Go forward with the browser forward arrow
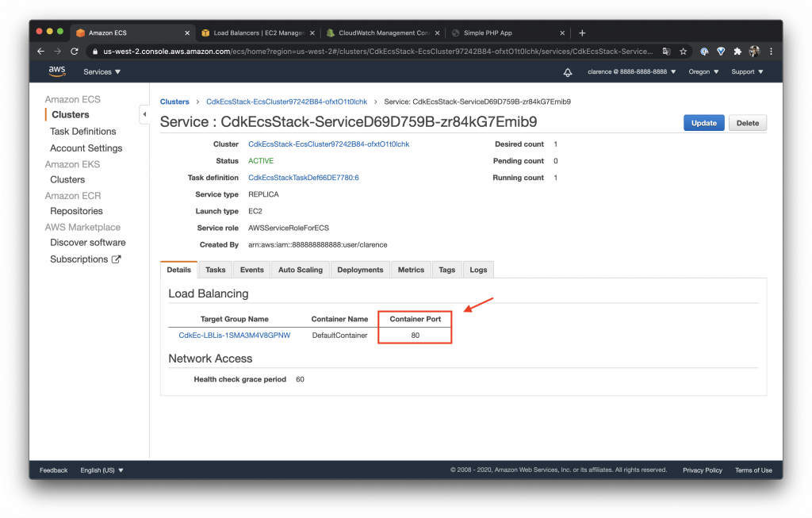This screenshot has height=518, width=812. coord(57,52)
